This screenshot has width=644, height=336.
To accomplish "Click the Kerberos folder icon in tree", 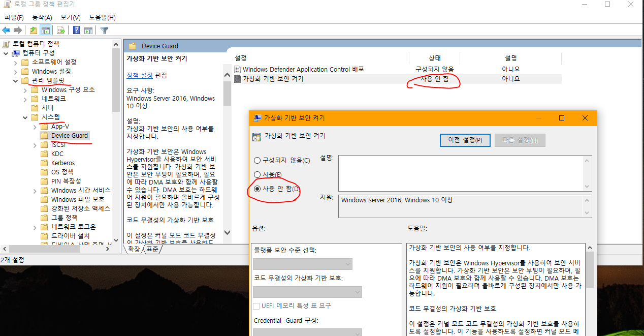I will [x=44, y=163].
